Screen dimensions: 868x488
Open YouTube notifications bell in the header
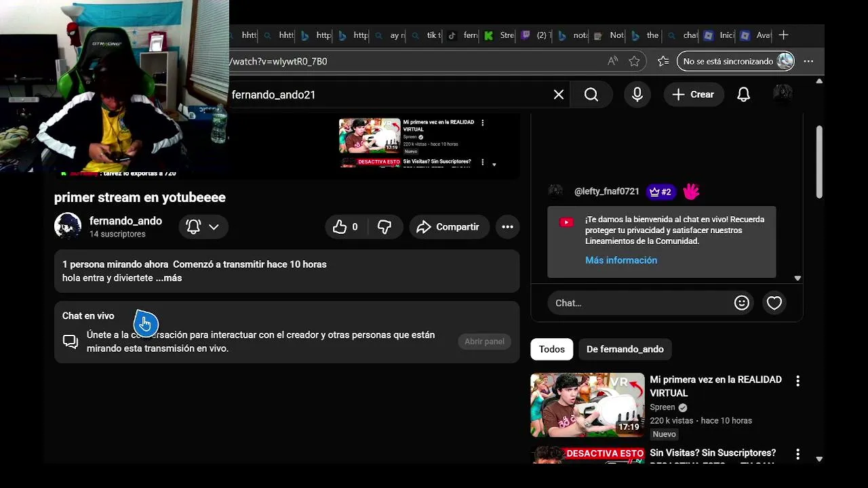coord(744,95)
